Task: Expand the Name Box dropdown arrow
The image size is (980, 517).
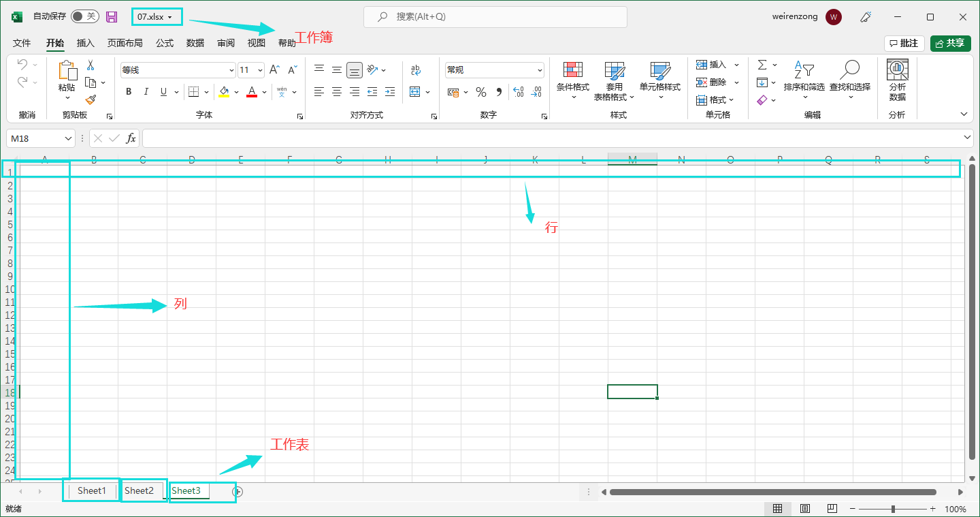Action: (x=67, y=138)
